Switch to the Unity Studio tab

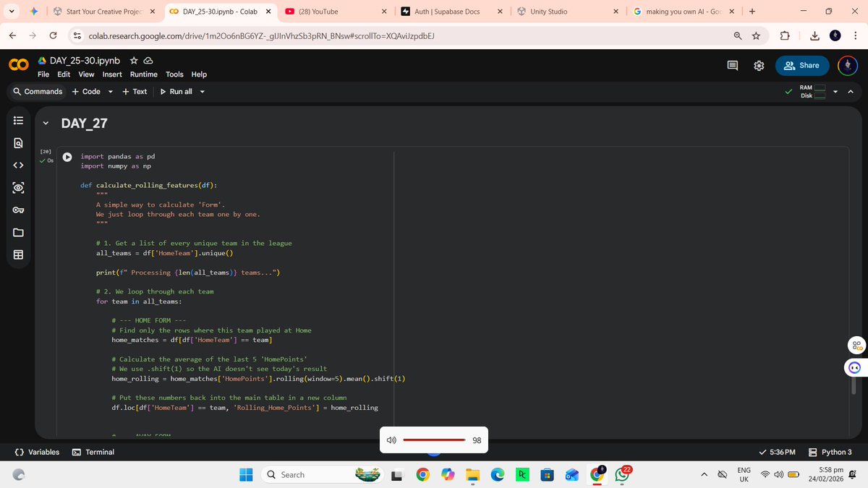[x=568, y=12]
